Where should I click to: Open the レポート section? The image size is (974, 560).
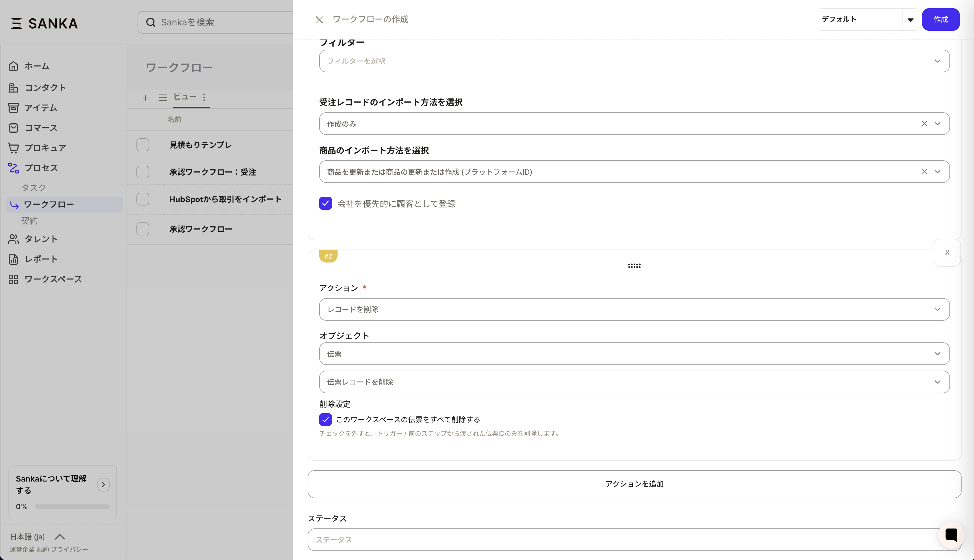coord(40,259)
